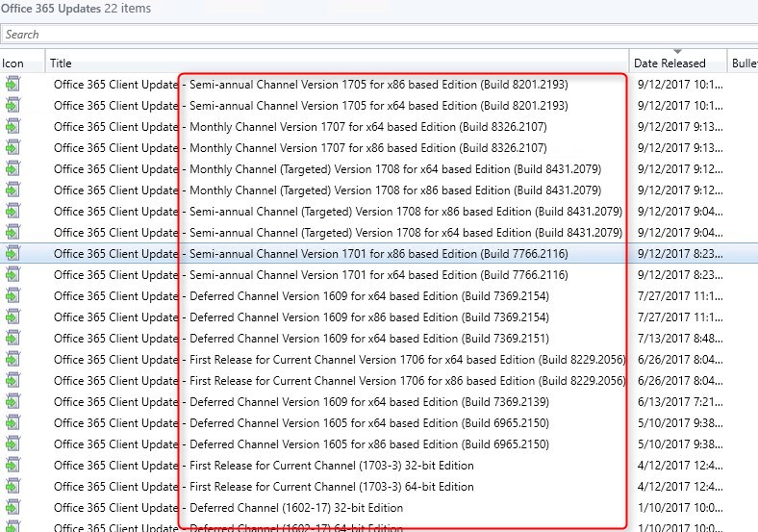The height and width of the screenshot is (532, 758).
Task: Select title 'Semi-annual Channel Version 1705 for x64'
Action: (311, 106)
